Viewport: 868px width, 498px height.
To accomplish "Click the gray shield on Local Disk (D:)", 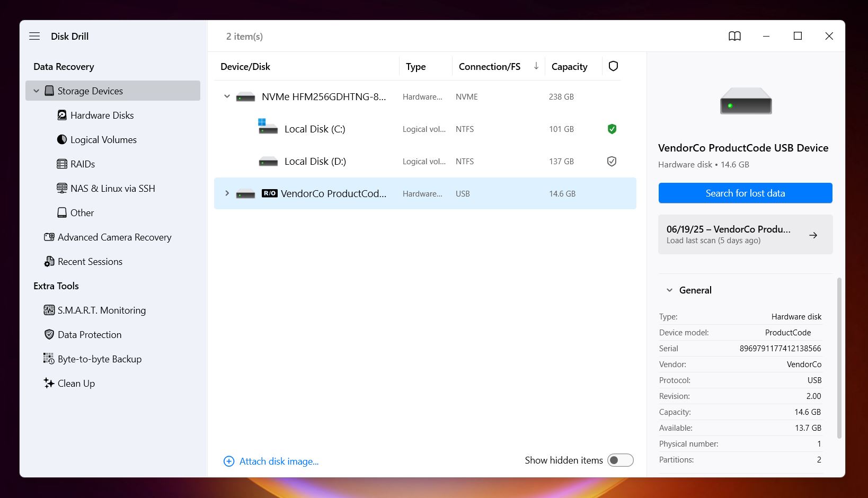I will pos(612,161).
